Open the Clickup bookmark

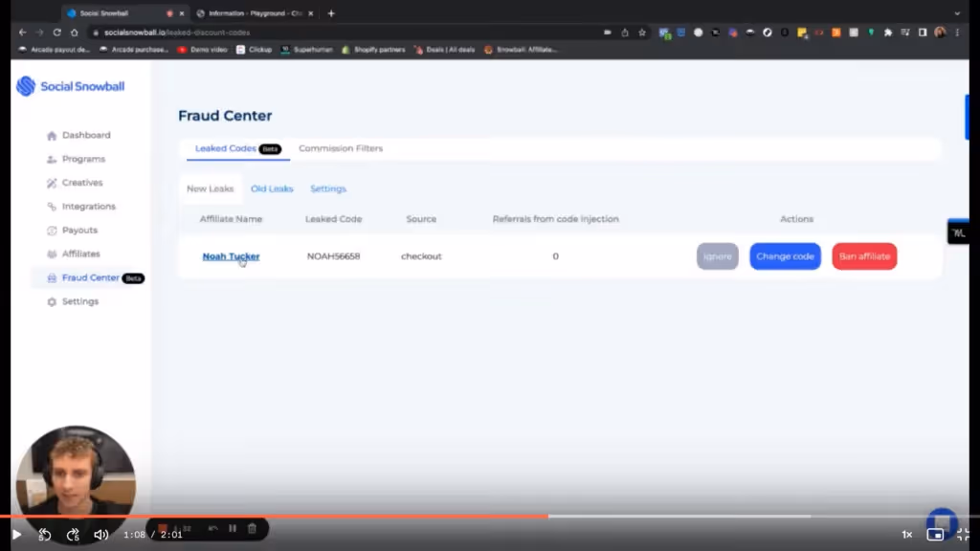click(255, 50)
